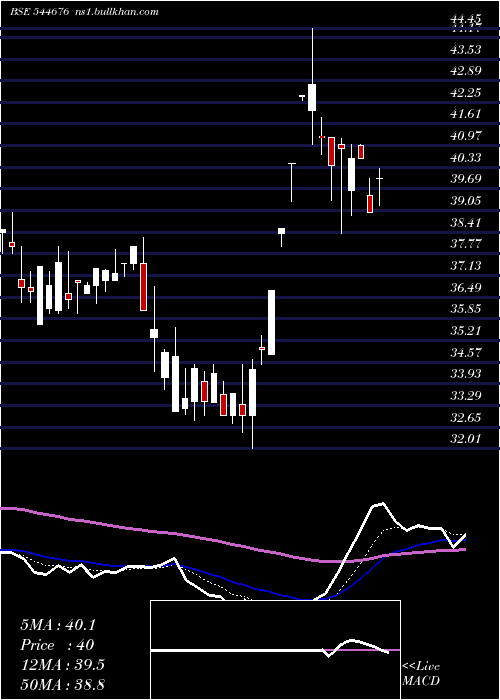
Task: Select the 33.29 price axis label
Action: (x=466, y=395)
